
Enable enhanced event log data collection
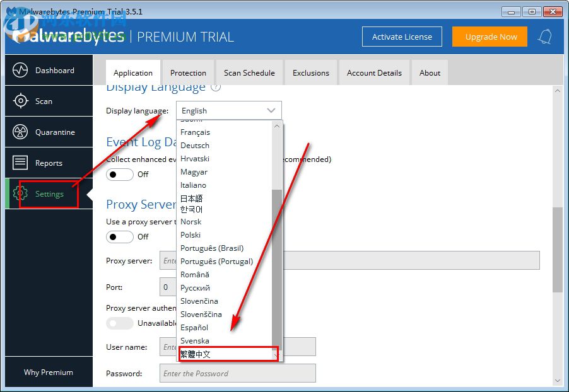click(x=119, y=175)
